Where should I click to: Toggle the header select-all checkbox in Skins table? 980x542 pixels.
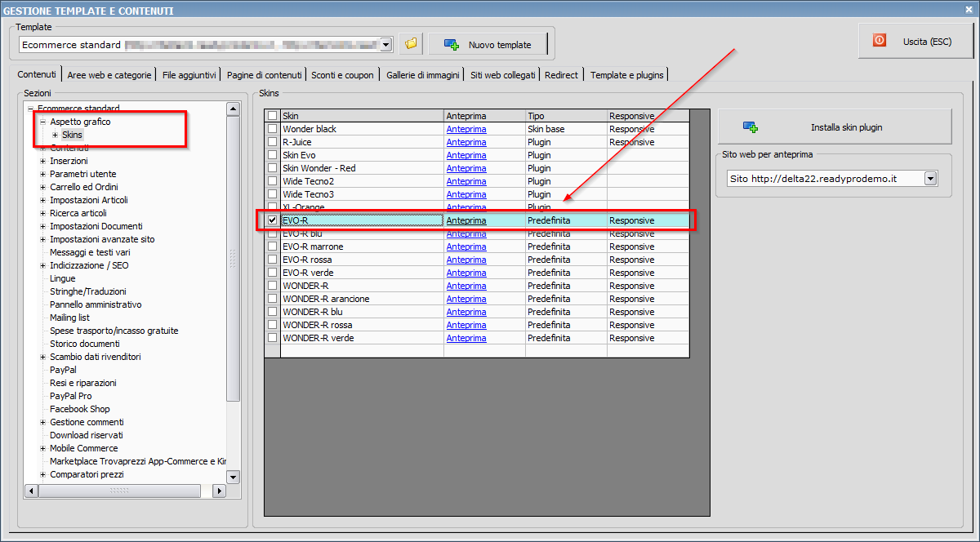(x=272, y=116)
